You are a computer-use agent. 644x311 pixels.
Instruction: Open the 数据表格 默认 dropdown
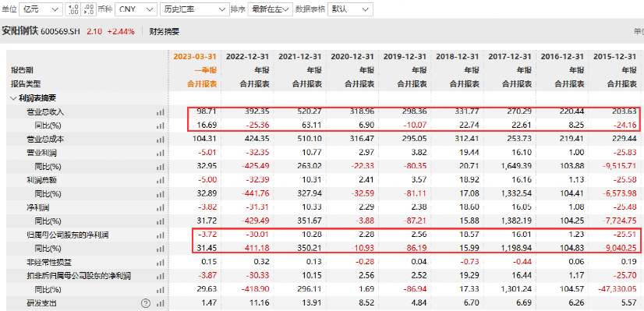[350, 9]
